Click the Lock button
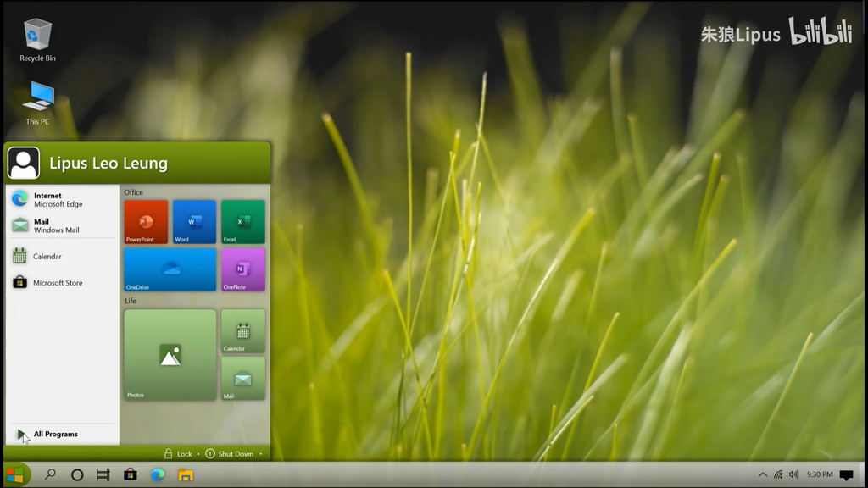Screen dimensions: 868x488 click(179, 454)
